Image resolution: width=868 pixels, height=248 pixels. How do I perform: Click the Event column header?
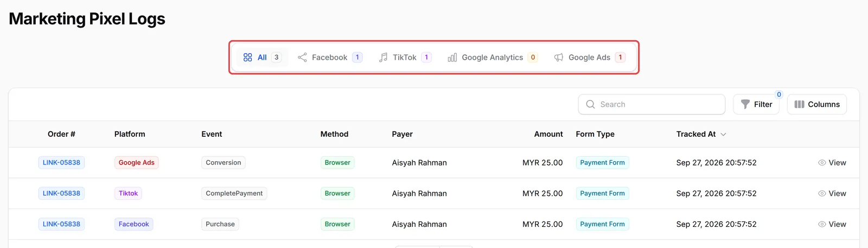coord(212,134)
